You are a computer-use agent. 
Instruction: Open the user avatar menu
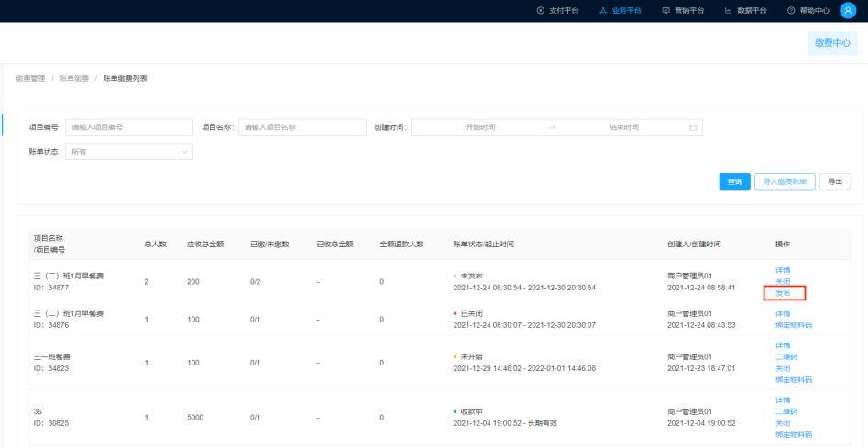tap(848, 10)
